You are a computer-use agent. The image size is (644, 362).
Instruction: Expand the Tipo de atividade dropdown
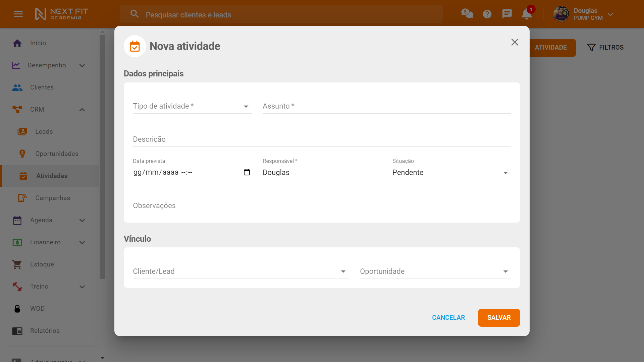[246, 107]
